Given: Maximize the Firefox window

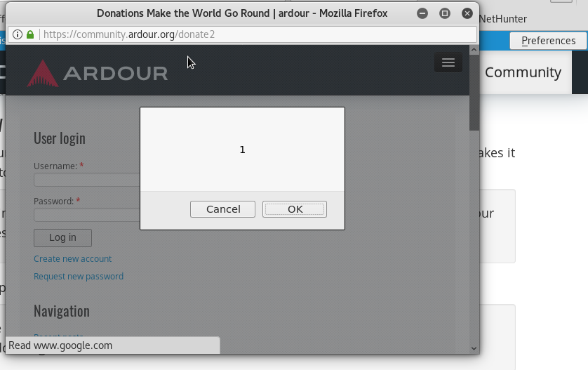Looking at the screenshot, I should pos(445,13).
